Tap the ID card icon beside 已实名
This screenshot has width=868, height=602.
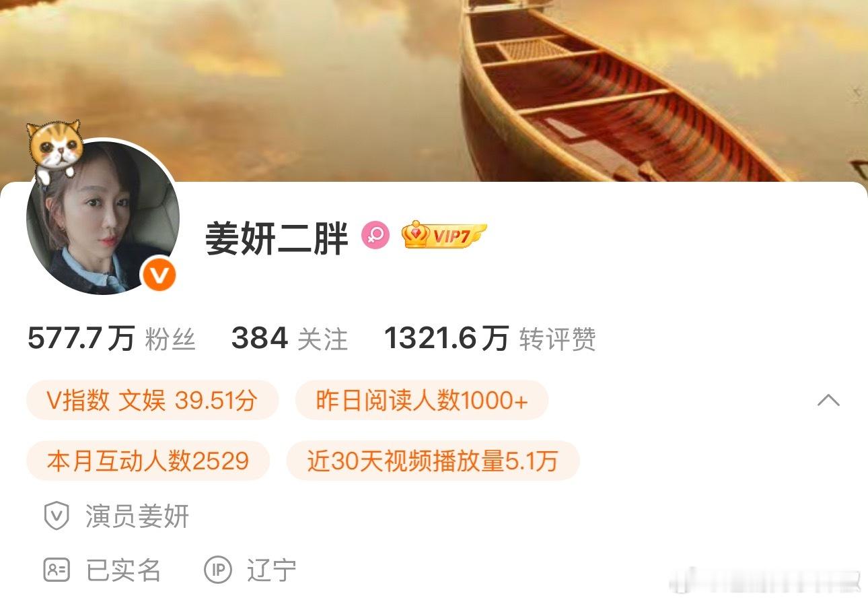57,570
